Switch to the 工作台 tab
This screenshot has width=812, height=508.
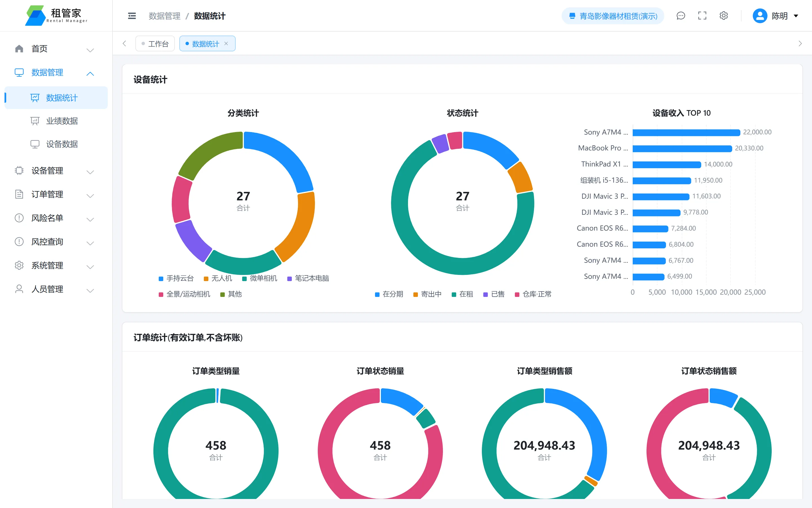[155, 44]
